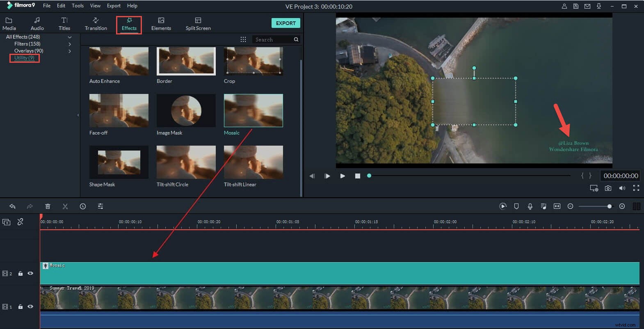Add a marker with shield icon
This screenshot has width=644, height=329.
pos(516,206)
